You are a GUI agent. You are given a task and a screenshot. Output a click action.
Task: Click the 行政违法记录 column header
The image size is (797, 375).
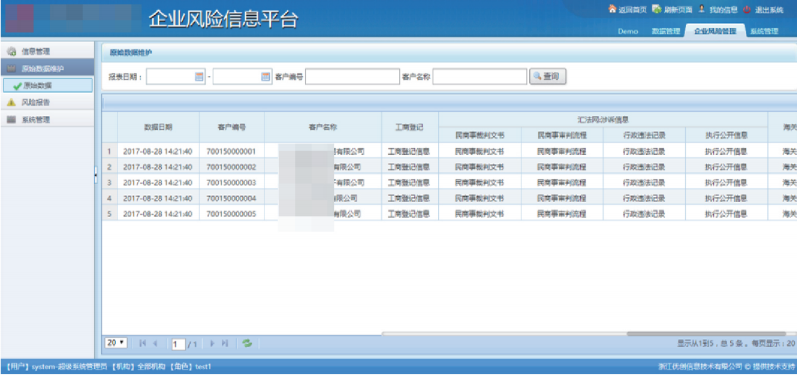tap(644, 135)
